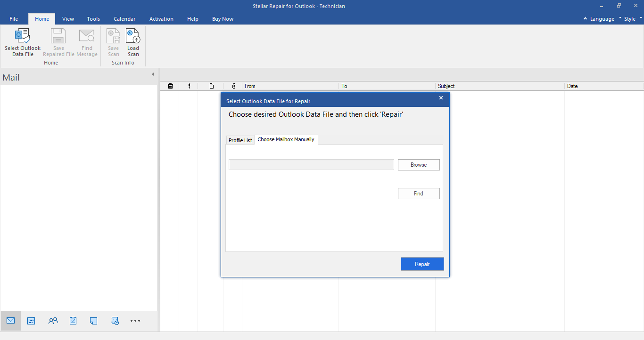The image size is (644, 340).
Task: Open the Language dropdown
Action: click(x=599, y=19)
